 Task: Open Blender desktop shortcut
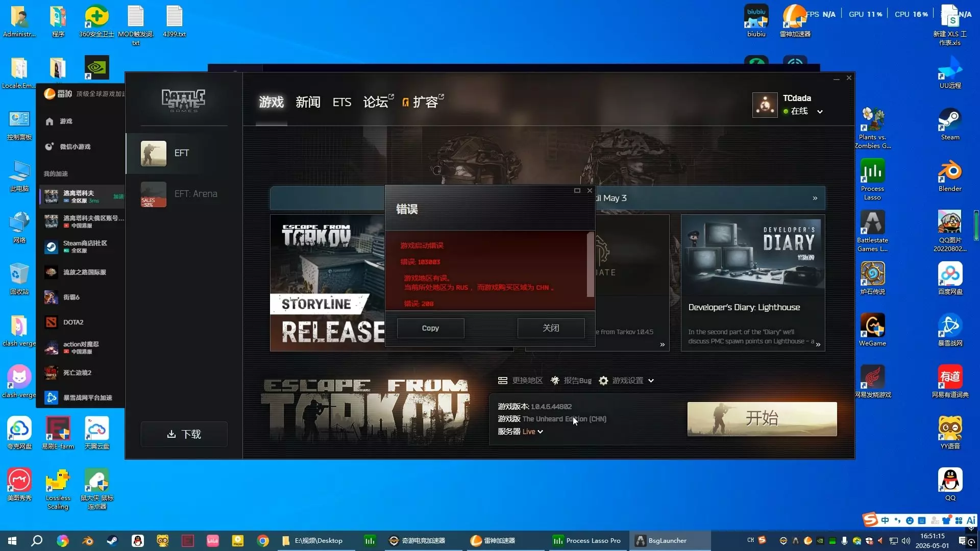pyautogui.click(x=950, y=176)
